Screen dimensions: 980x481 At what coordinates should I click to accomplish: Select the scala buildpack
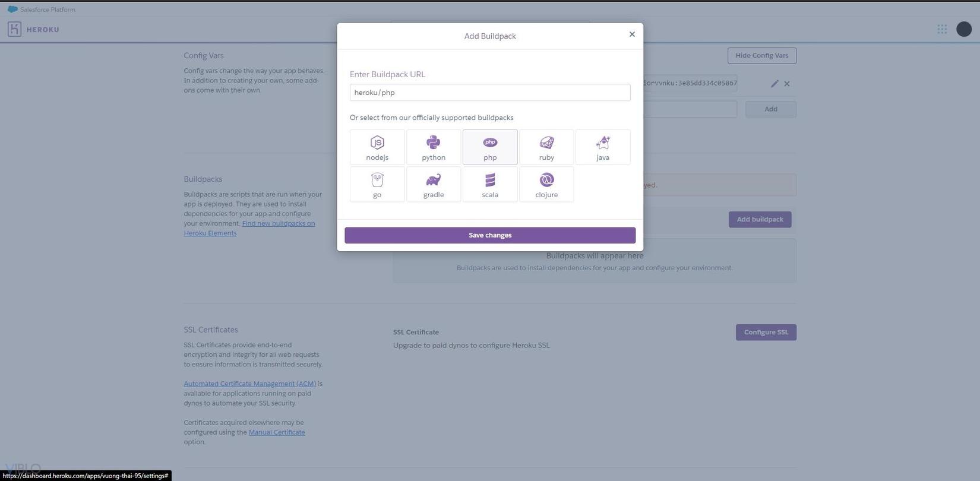(x=490, y=184)
